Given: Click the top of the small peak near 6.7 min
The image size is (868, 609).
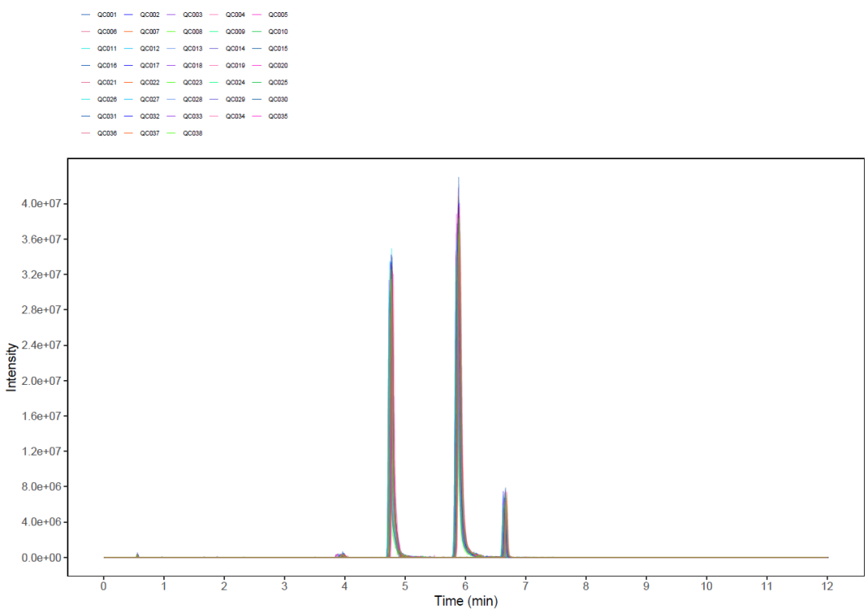Looking at the screenshot, I should click(505, 489).
